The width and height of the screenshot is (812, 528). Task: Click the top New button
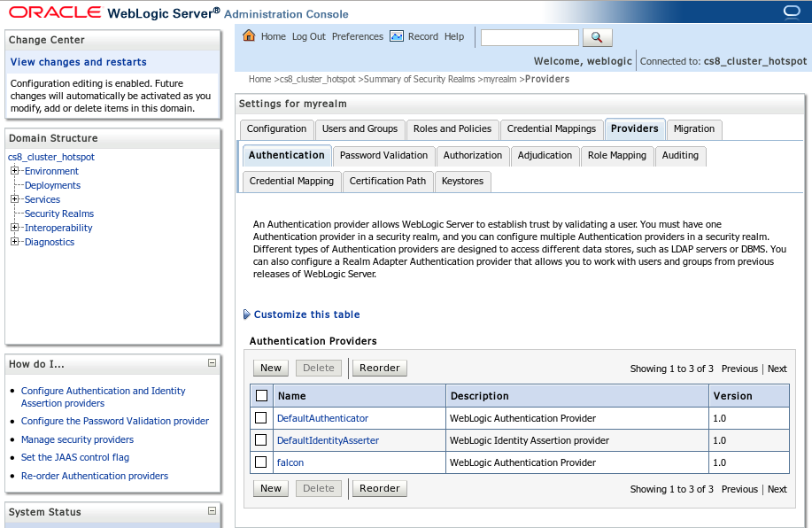pos(271,368)
